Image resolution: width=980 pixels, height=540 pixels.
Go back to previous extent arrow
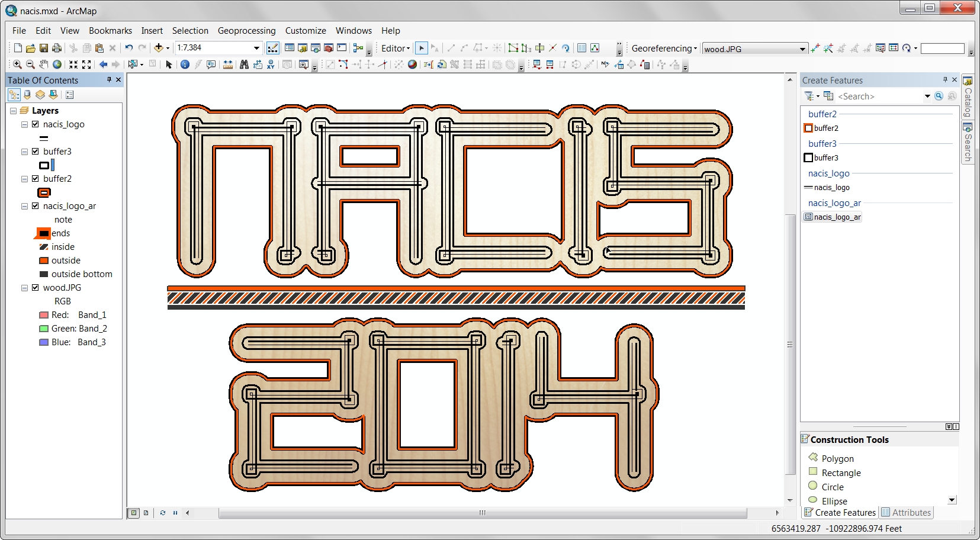tap(103, 64)
